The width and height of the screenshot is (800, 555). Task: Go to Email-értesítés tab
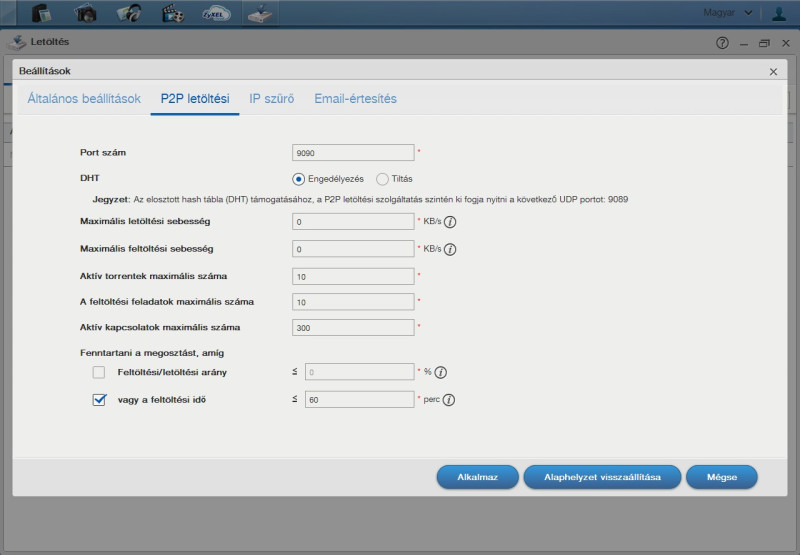[356, 98]
